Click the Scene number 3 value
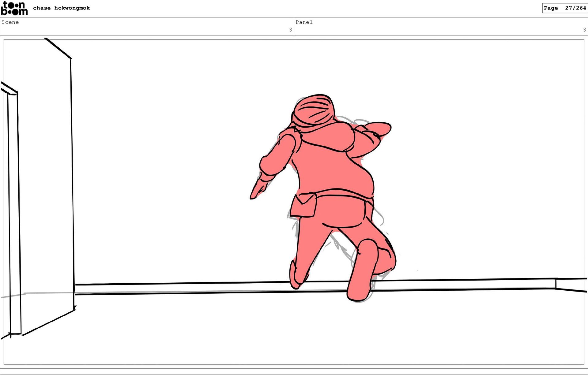Viewport: 588px width, 380px height. pyautogui.click(x=290, y=30)
